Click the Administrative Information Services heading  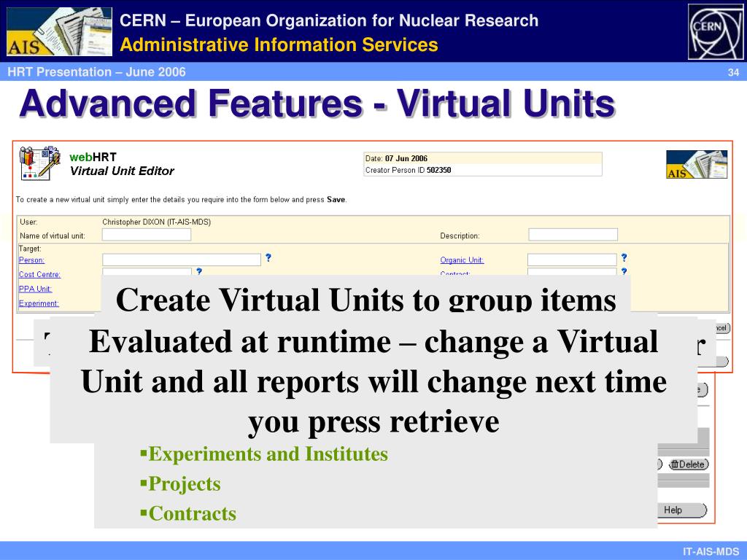279,44
